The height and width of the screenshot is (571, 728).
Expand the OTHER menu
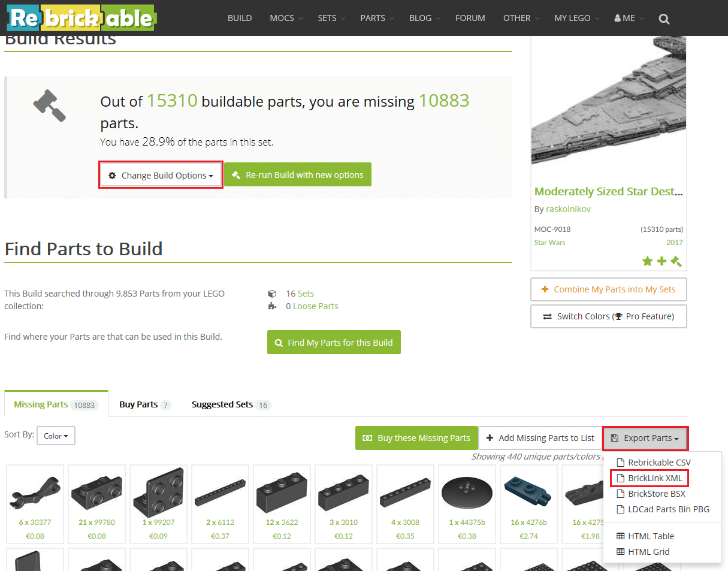[521, 18]
